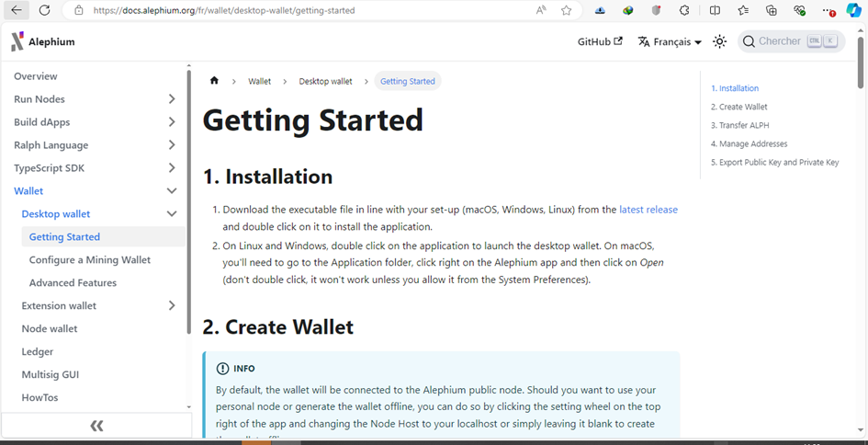Open Extension wallet in the sidebar
Screen dimensions: 868x445
coord(59,305)
